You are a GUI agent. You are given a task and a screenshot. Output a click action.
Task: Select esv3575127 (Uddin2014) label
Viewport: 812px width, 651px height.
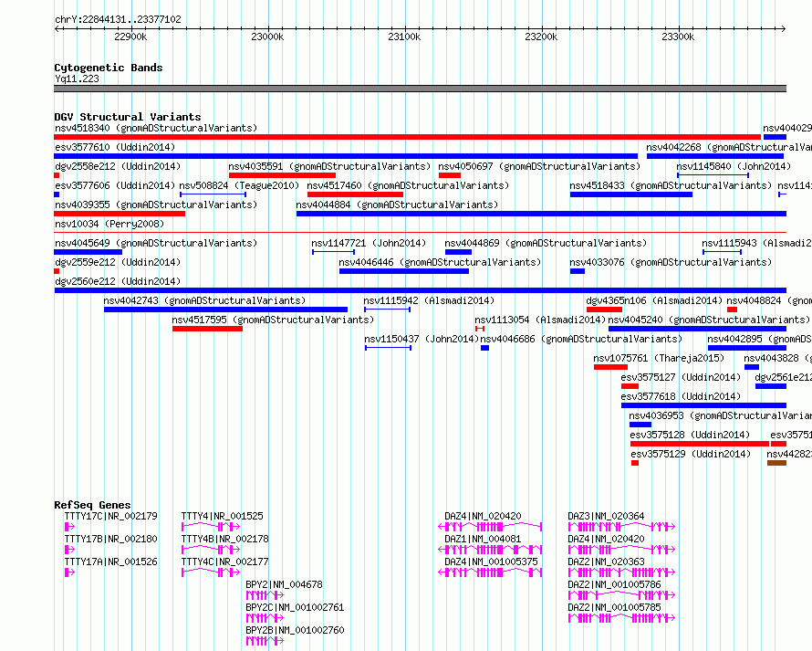click(x=681, y=377)
